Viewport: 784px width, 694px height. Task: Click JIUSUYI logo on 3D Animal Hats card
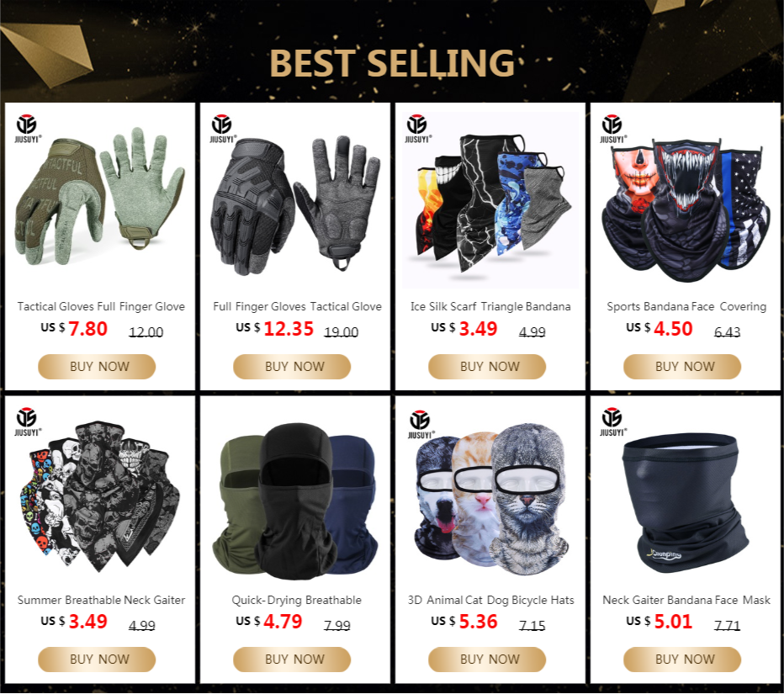click(x=421, y=425)
